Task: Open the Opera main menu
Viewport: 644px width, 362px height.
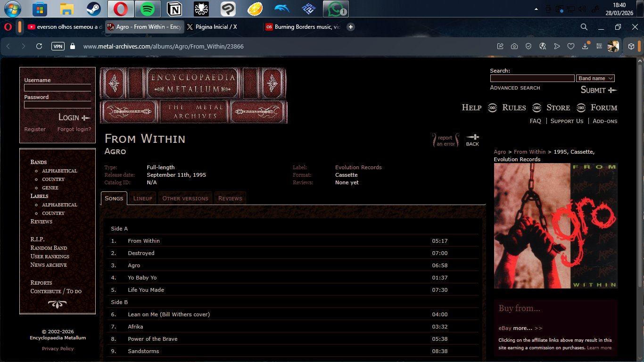Action: click(8, 27)
